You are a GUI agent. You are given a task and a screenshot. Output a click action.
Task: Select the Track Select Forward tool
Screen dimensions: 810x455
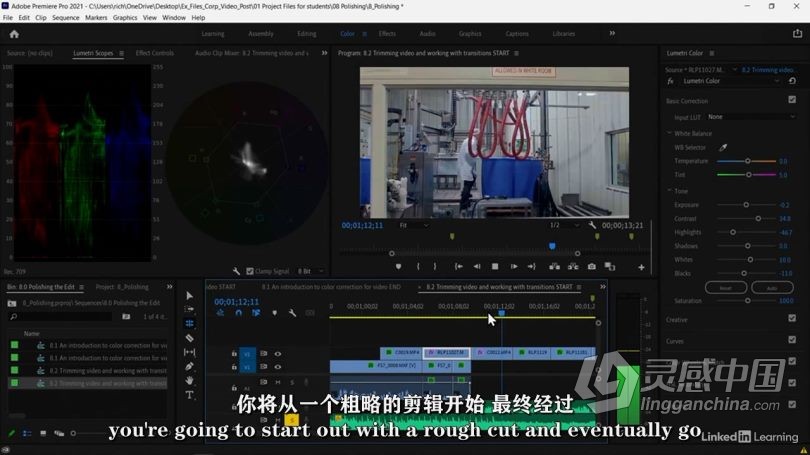pos(190,309)
